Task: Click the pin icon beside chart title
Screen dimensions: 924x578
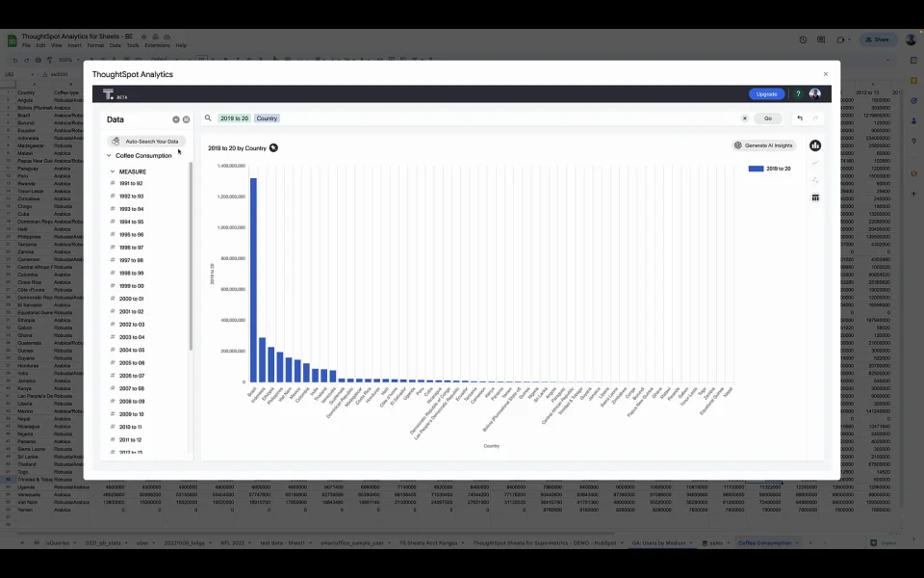Action: click(273, 148)
